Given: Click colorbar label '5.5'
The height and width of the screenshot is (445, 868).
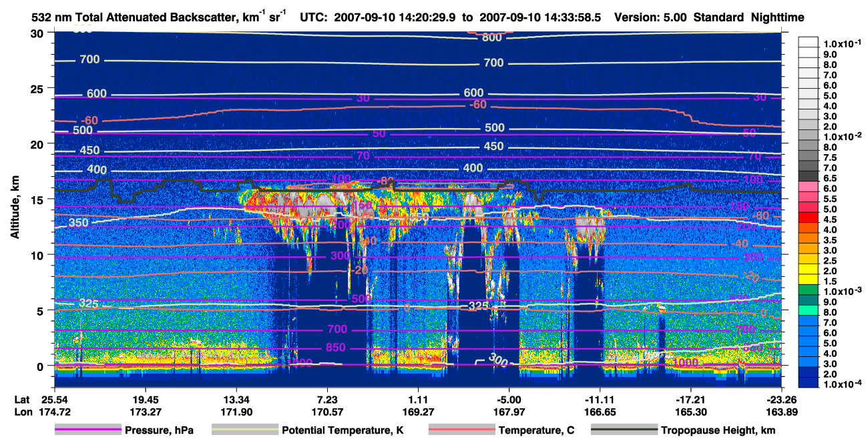Looking at the screenshot, I should (x=830, y=198).
